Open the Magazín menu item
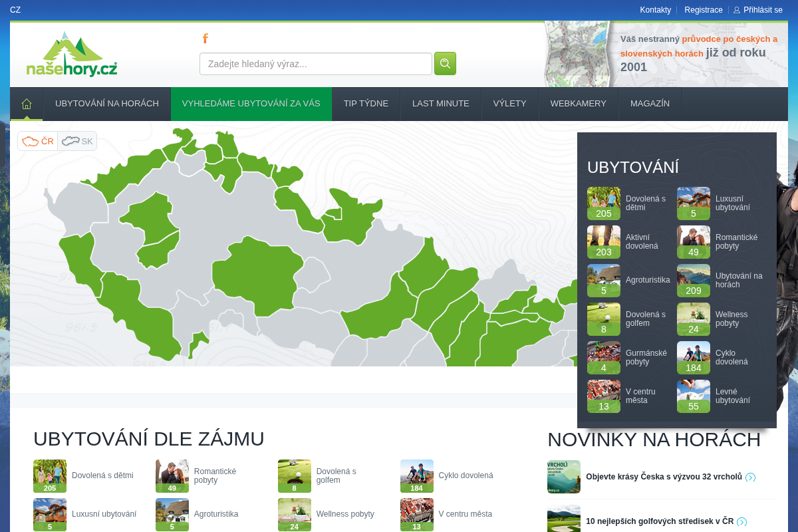798x532 pixels. [650, 104]
